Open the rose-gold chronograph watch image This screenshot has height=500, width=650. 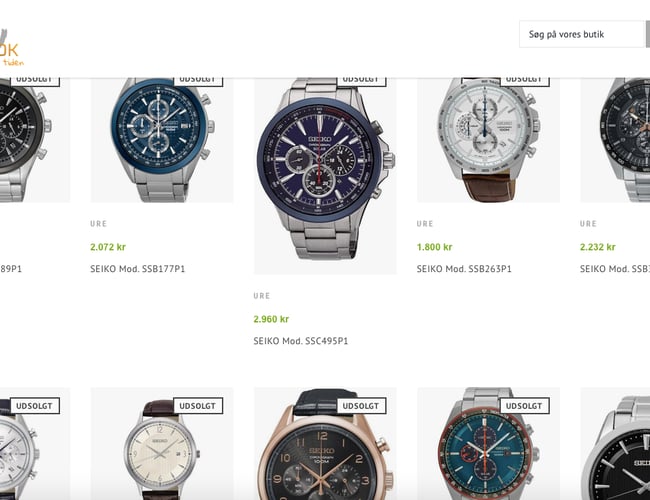click(325, 444)
